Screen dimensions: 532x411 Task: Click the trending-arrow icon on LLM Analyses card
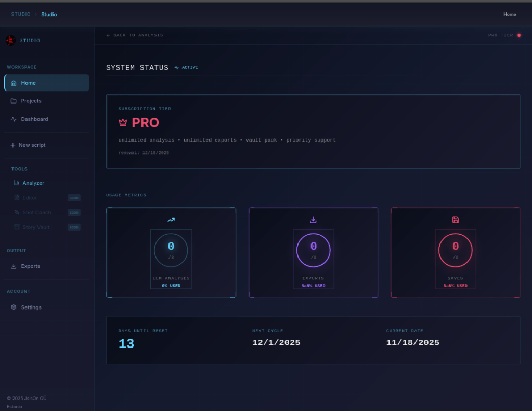point(171,220)
